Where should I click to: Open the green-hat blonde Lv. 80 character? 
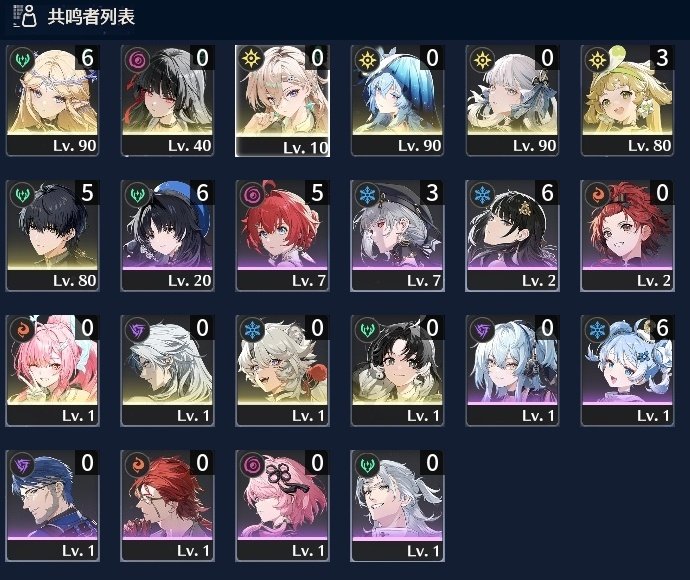click(x=628, y=100)
